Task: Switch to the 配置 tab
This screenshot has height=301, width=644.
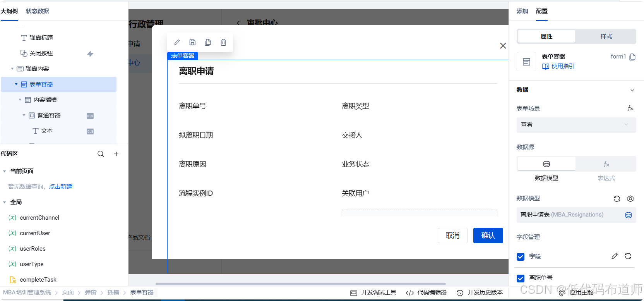Action: click(542, 11)
